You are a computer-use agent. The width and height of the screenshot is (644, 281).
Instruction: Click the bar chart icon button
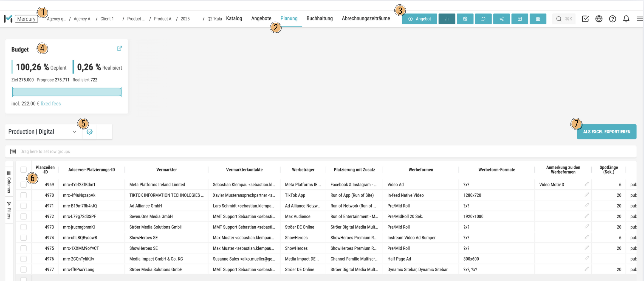click(x=446, y=19)
